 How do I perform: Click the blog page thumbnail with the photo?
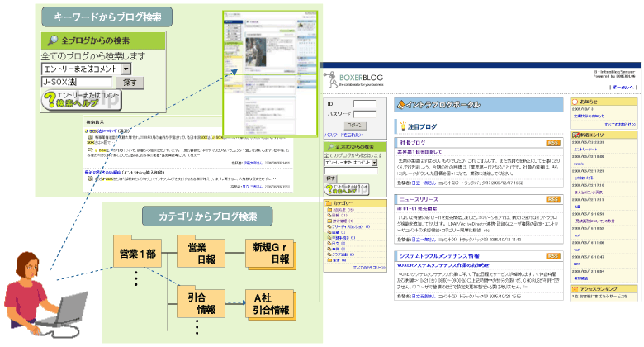pyautogui.click(x=270, y=74)
